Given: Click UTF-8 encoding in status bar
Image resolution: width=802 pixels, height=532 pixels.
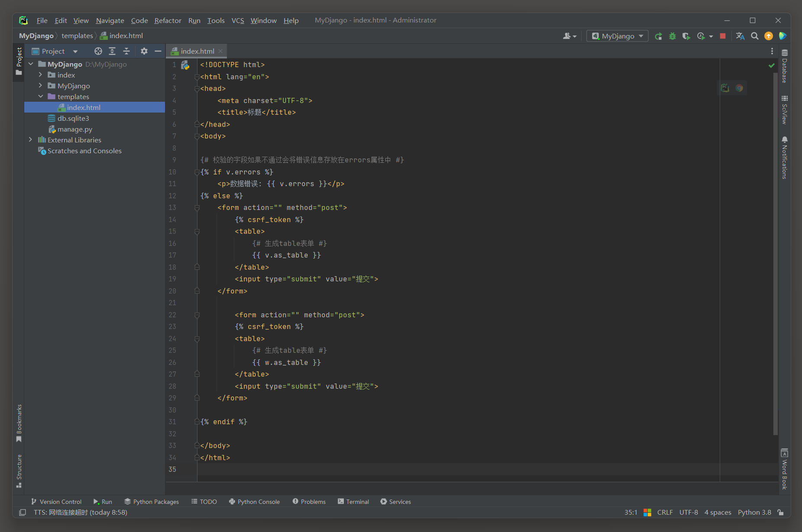Looking at the screenshot, I should 689,513.
